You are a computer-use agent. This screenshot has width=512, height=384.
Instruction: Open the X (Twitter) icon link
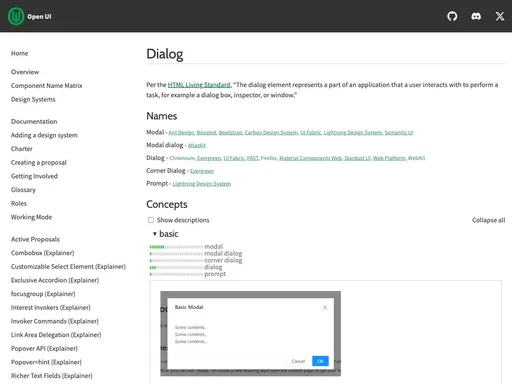click(x=500, y=16)
